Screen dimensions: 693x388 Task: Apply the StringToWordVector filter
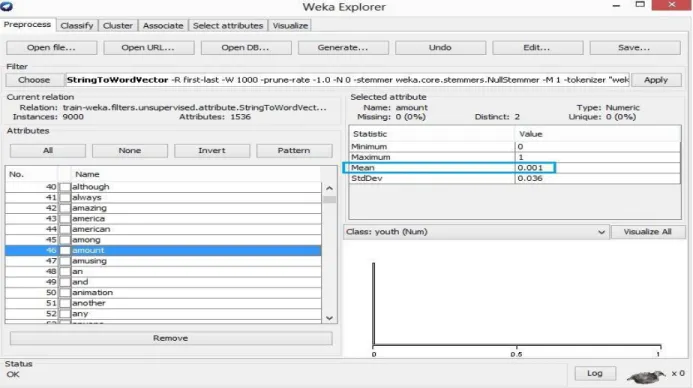coord(656,80)
